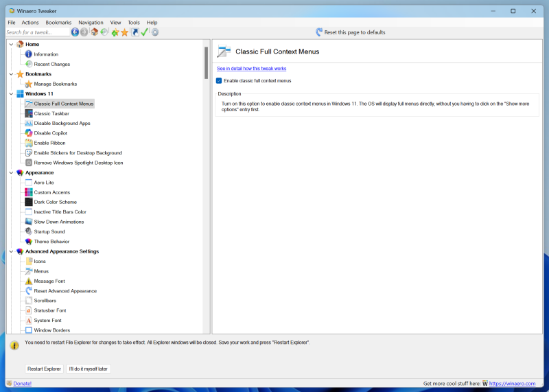
Task: Select Classic Full Context Menus tree item
Action: pos(64,104)
